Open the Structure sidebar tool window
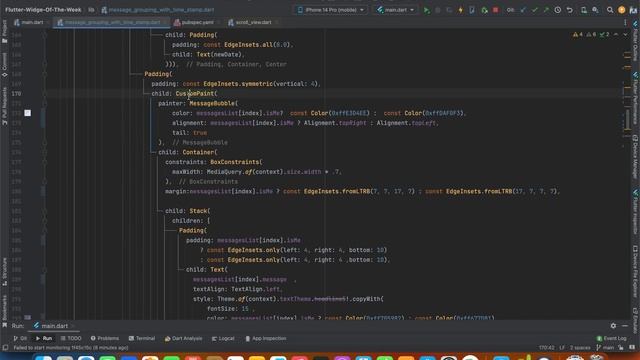The image size is (640, 360). click(4, 271)
